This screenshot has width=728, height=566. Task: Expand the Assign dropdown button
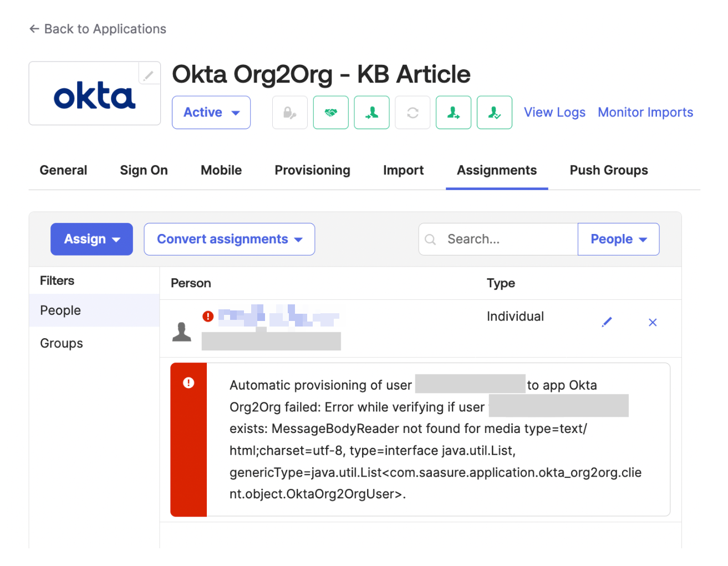tap(91, 239)
